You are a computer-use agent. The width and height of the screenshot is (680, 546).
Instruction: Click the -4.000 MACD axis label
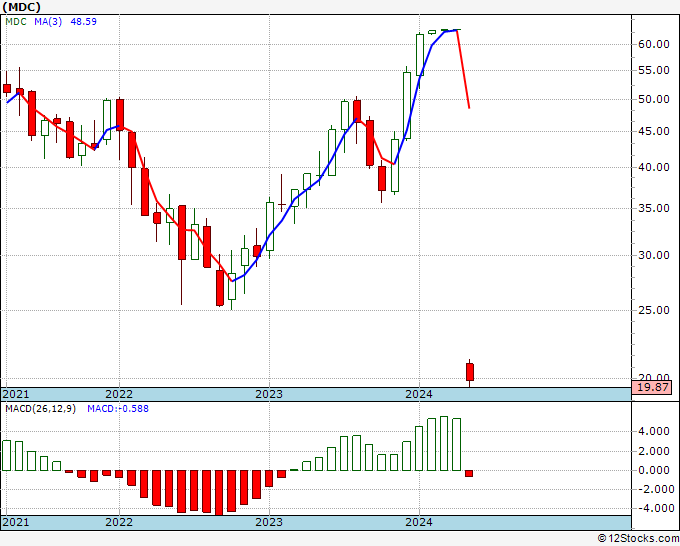point(654,509)
